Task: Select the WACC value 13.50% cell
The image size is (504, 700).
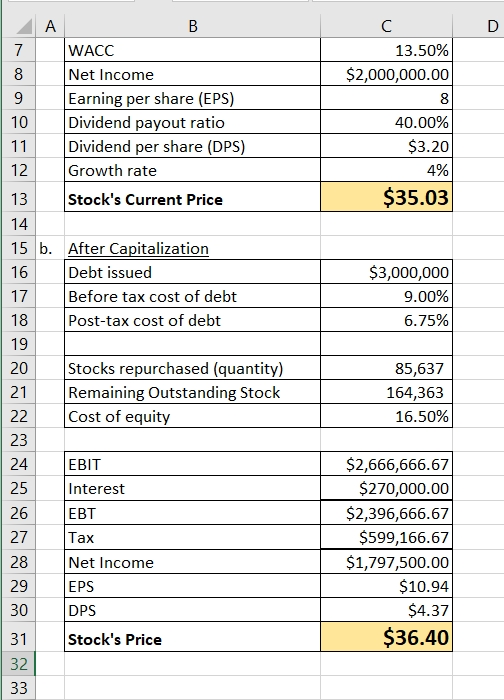Action: [x=386, y=50]
